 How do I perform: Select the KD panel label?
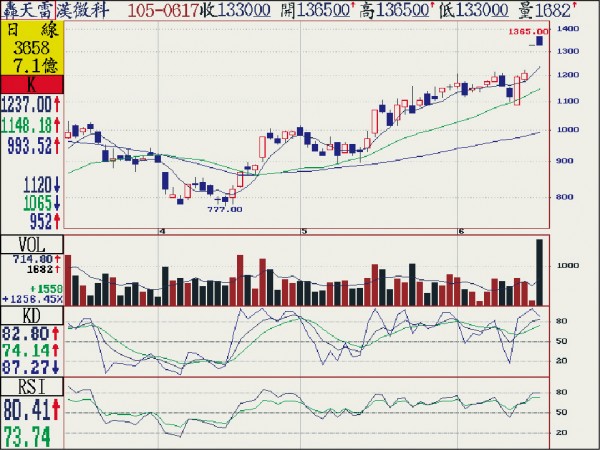tap(32, 316)
